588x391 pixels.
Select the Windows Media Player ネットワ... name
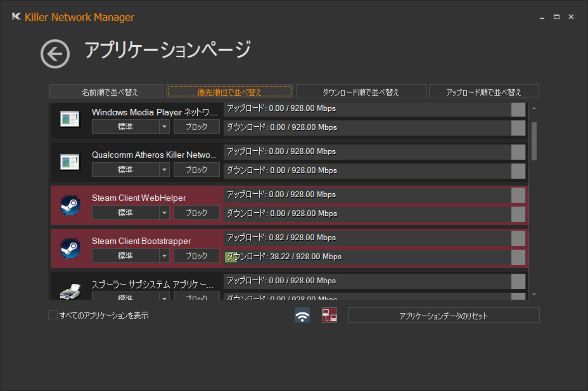(155, 112)
